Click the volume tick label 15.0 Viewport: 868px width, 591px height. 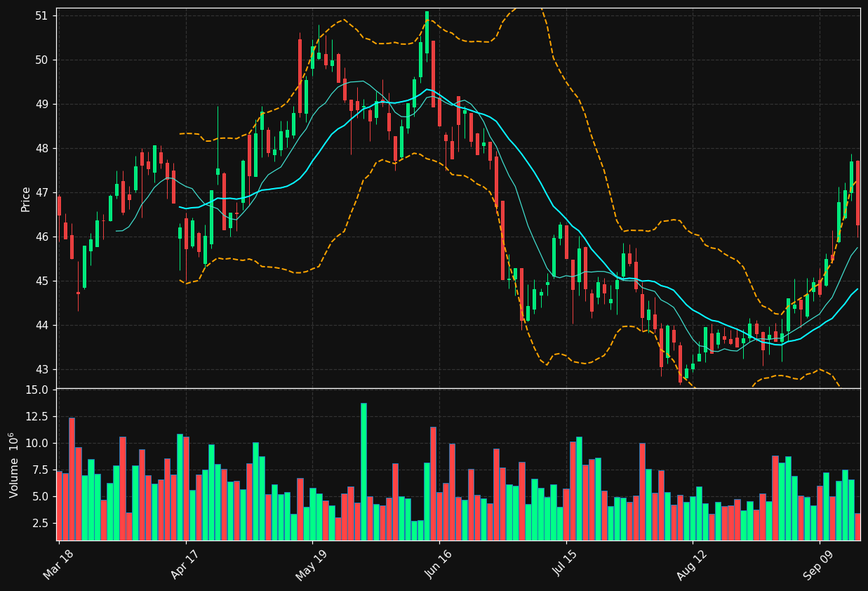tap(36, 390)
